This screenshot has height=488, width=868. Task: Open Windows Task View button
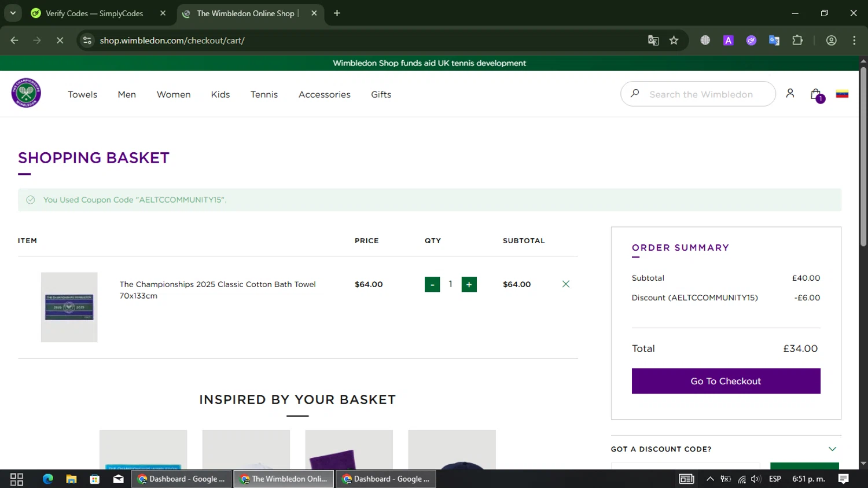point(17,479)
